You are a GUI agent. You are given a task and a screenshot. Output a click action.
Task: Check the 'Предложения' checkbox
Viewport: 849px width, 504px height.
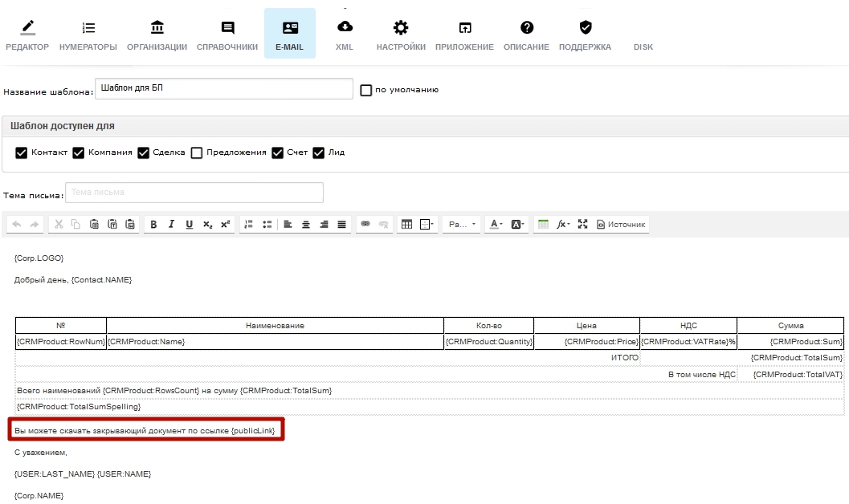tap(197, 152)
